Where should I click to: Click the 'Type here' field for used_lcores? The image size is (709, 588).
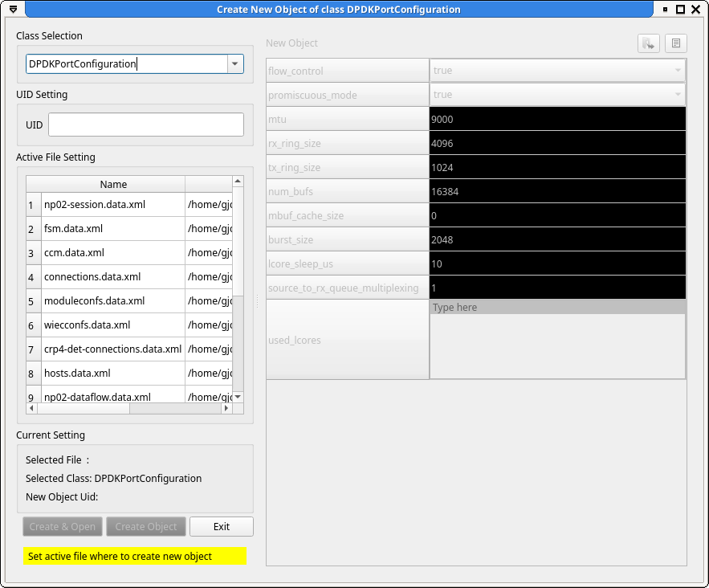pos(557,308)
